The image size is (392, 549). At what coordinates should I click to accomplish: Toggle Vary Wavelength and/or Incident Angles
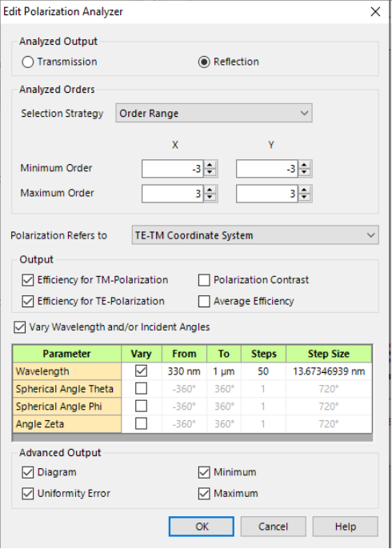(19, 327)
